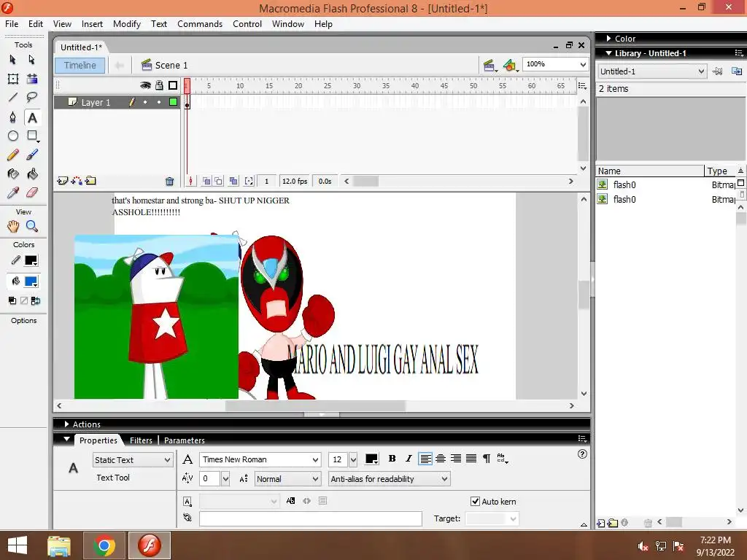Toggle the Auto kern checkbox
Image resolution: width=747 pixels, height=560 pixels.
(475, 501)
